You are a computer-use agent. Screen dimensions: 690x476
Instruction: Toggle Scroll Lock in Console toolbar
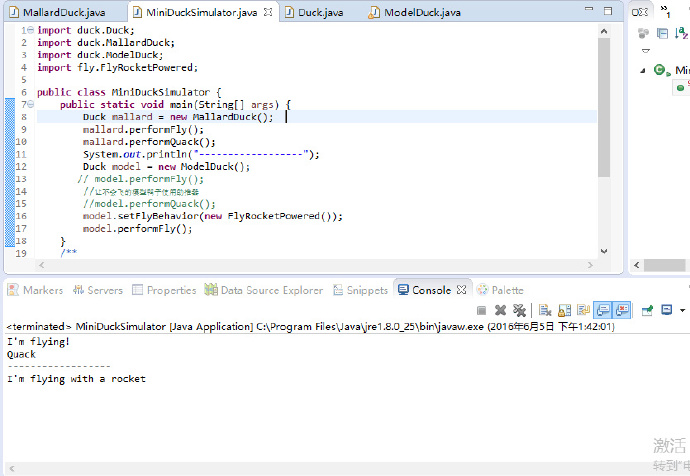(x=565, y=311)
